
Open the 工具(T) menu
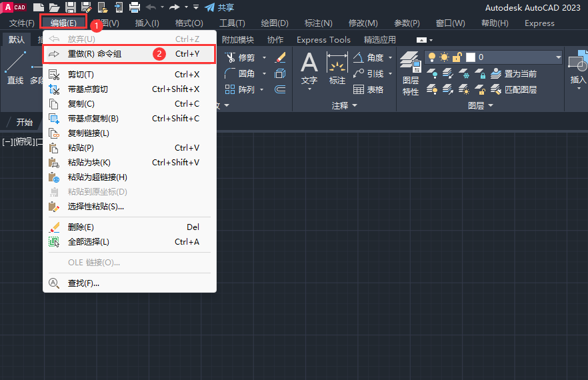pyautogui.click(x=232, y=23)
